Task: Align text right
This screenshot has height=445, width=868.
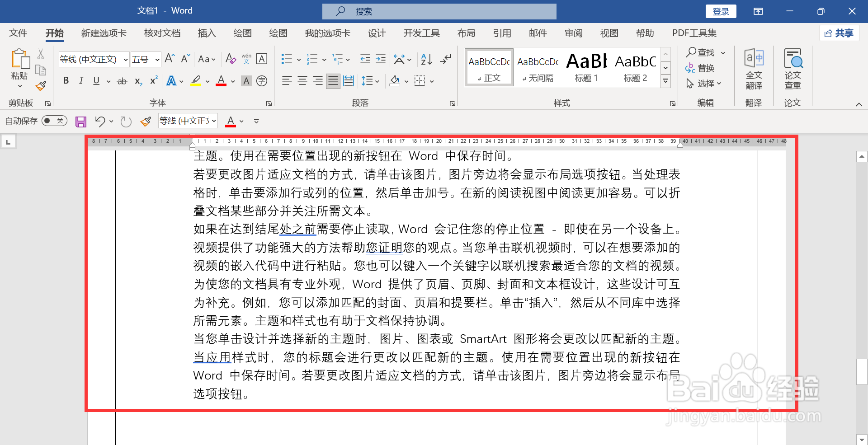Action: point(318,81)
